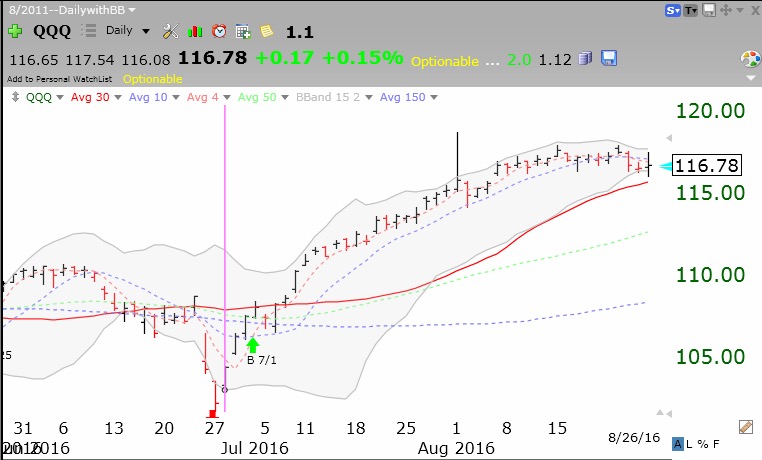Click the calendar with plus icon
Image resolution: width=762 pixels, height=460 pixels.
pos(243,32)
